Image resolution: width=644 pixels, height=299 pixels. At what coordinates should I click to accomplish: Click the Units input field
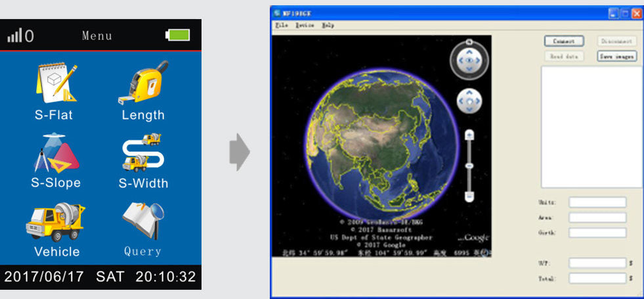click(x=597, y=202)
